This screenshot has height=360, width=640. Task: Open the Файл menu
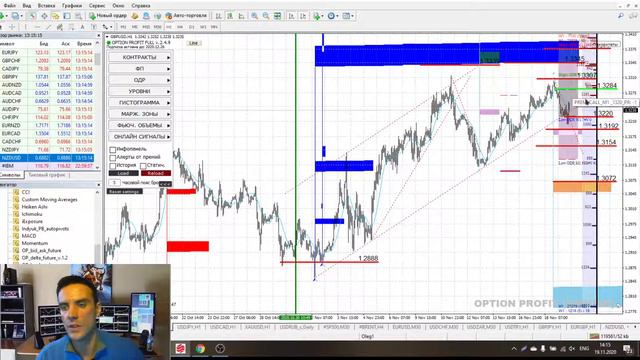(x=9, y=6)
